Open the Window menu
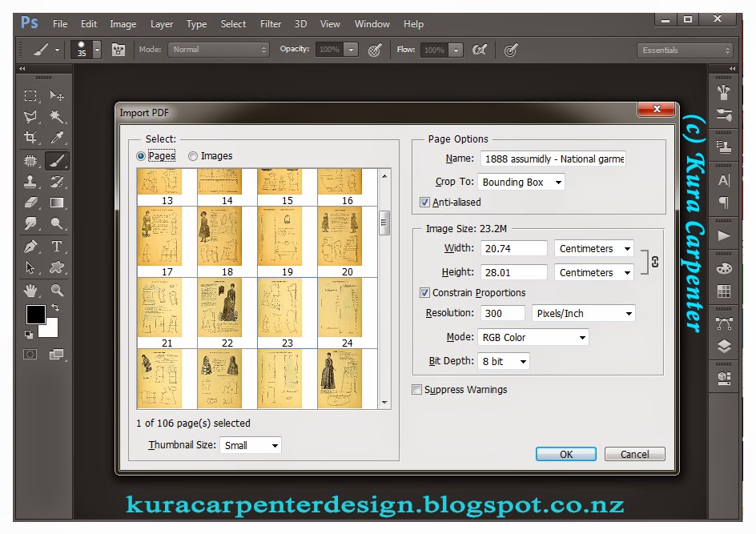This screenshot has width=756, height=534. coord(372,23)
